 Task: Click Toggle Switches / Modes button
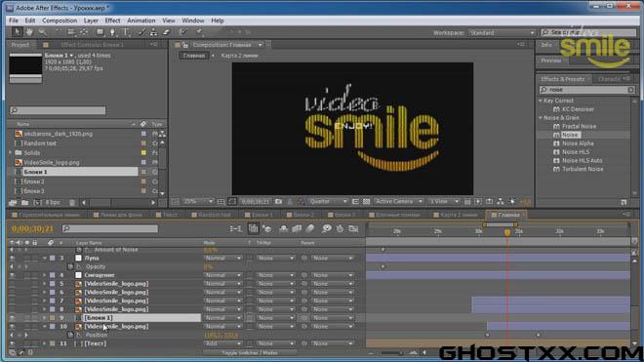(x=250, y=353)
